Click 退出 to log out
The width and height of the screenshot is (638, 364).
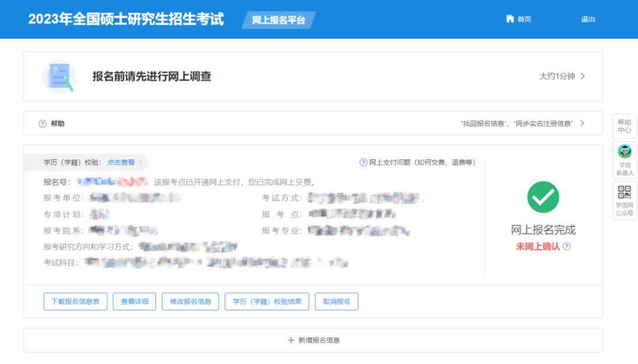(588, 18)
